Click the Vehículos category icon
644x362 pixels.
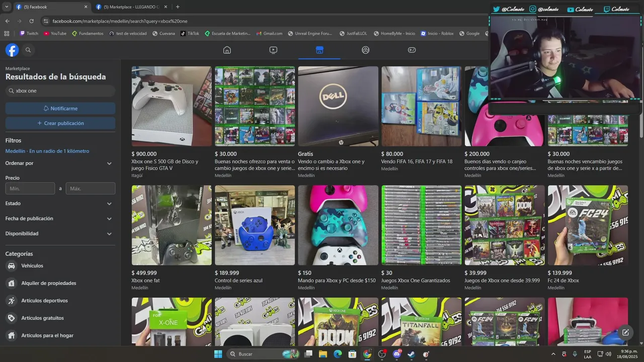click(x=11, y=266)
